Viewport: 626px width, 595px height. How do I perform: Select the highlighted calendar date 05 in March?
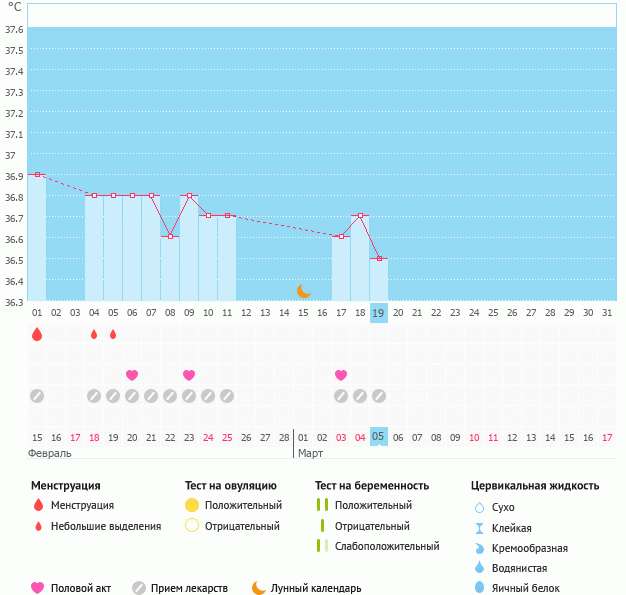379,437
